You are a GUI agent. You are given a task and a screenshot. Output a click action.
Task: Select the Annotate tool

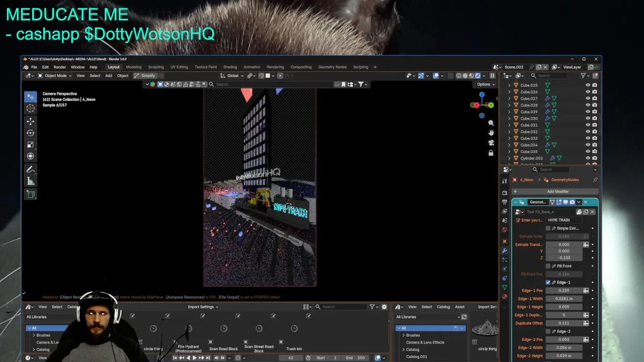click(31, 169)
